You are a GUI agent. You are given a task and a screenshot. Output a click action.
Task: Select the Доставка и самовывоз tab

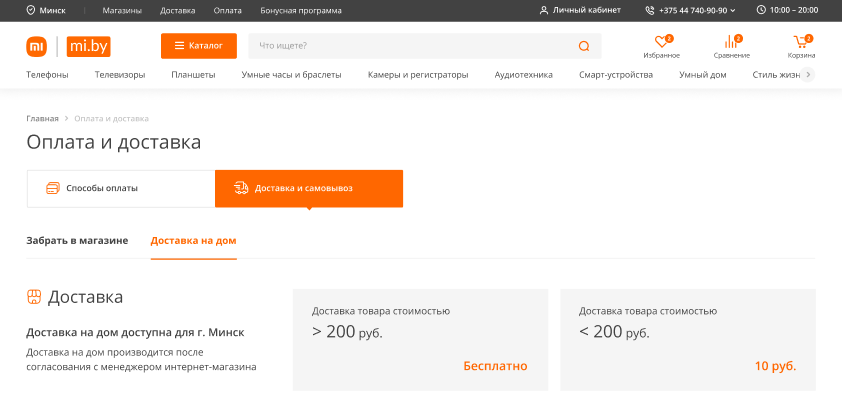(308, 188)
